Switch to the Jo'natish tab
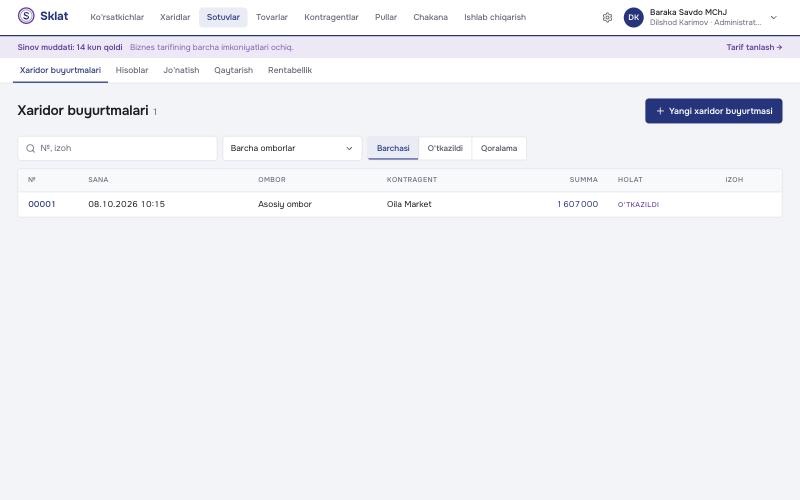Image resolution: width=800 pixels, height=500 pixels. [x=181, y=70]
